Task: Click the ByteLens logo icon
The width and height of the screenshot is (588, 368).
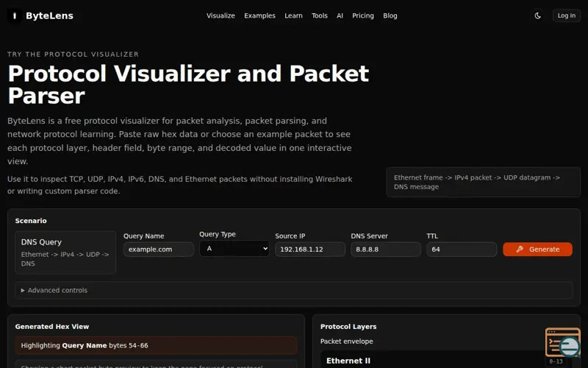Action: (x=14, y=15)
